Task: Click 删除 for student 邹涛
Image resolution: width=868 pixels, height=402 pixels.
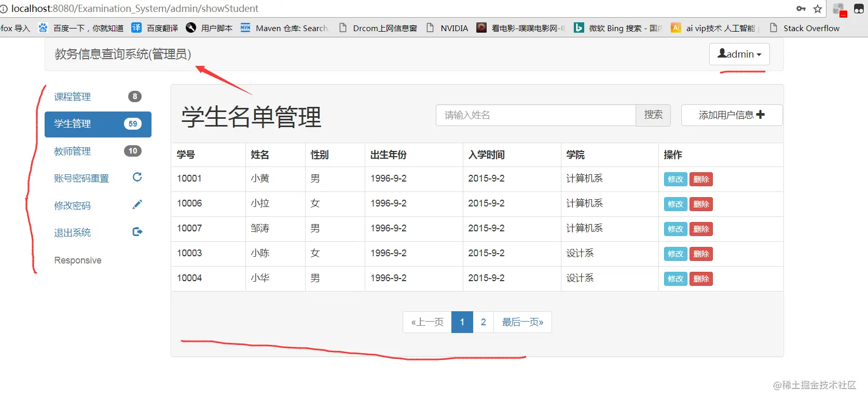Action: 701,229
